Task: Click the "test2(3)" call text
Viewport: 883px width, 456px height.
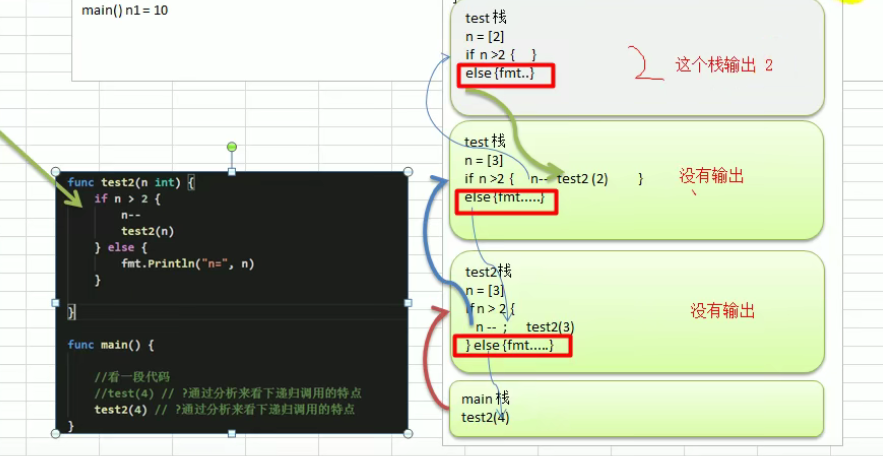Action: pos(550,327)
